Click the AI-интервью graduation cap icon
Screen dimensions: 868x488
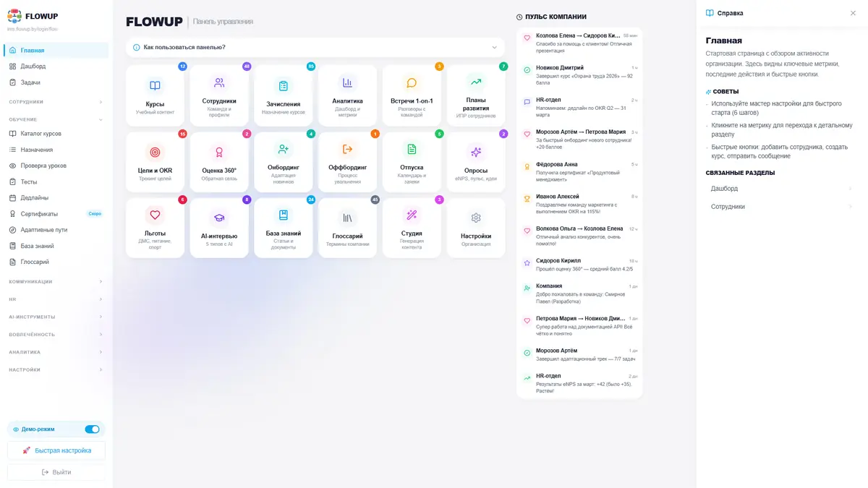(x=219, y=218)
